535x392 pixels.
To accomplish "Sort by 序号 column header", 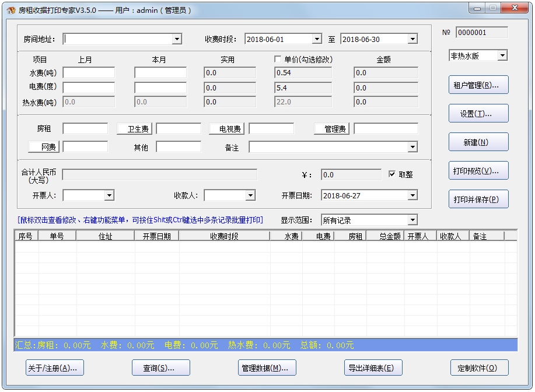I will (x=26, y=236).
